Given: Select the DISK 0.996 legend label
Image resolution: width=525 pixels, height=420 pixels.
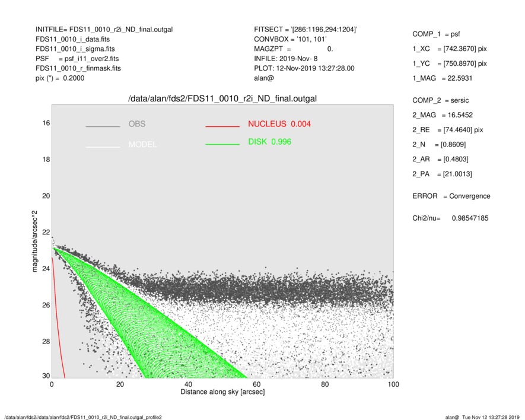Looking at the screenshot, I should [x=269, y=142].
